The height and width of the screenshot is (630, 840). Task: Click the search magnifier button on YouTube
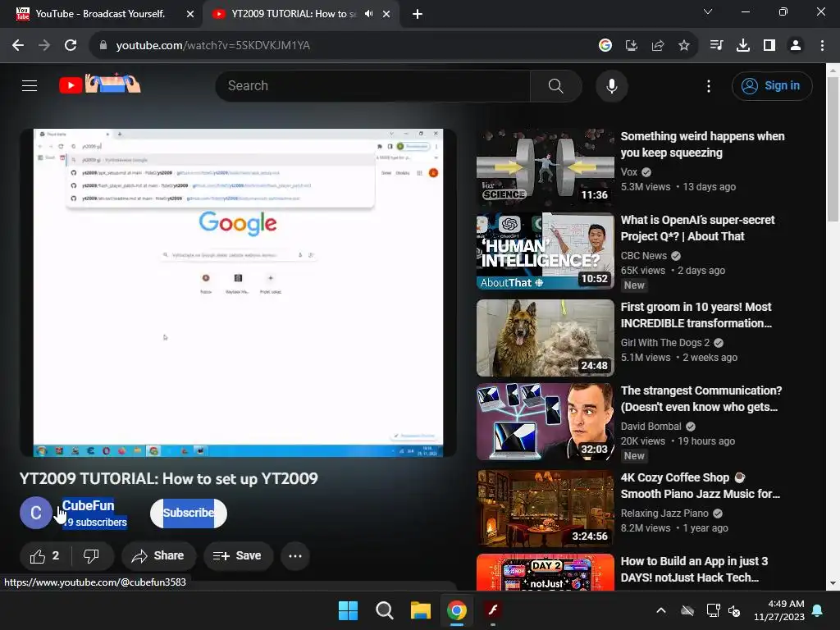tap(555, 85)
